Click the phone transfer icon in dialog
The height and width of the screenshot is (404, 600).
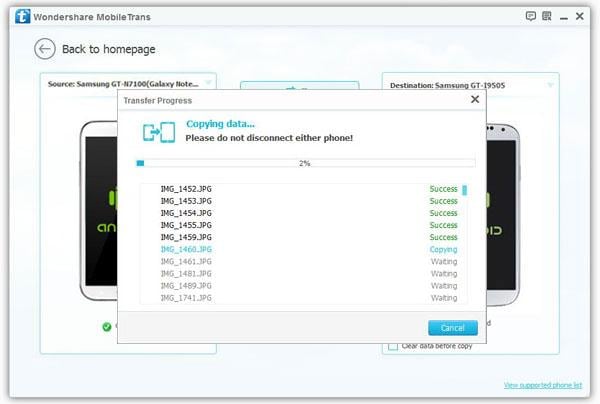159,132
